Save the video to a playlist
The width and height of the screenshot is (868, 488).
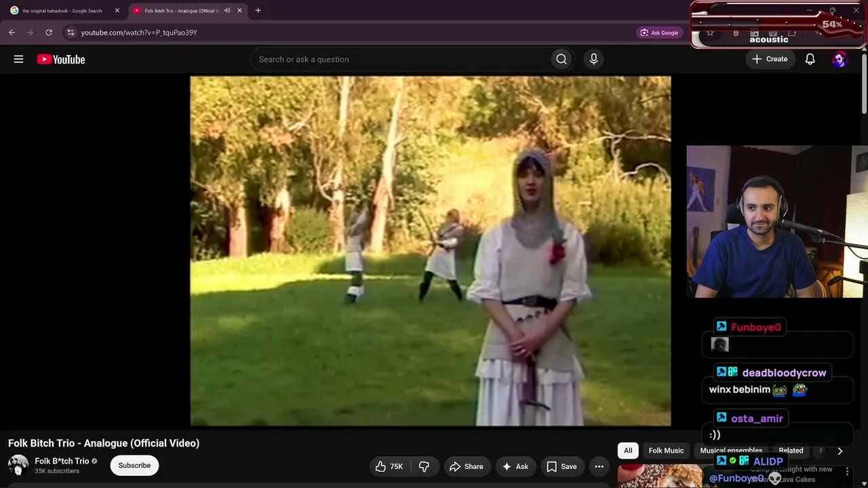coord(561,466)
